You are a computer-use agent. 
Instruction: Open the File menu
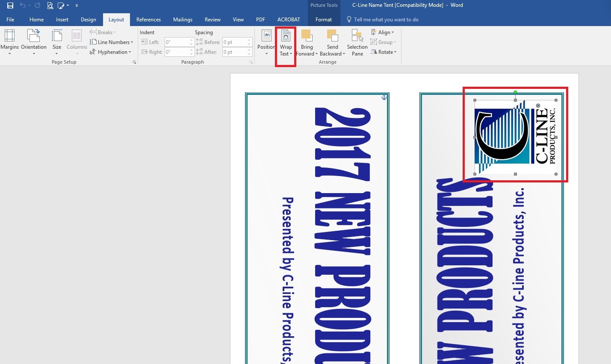pyautogui.click(x=10, y=20)
